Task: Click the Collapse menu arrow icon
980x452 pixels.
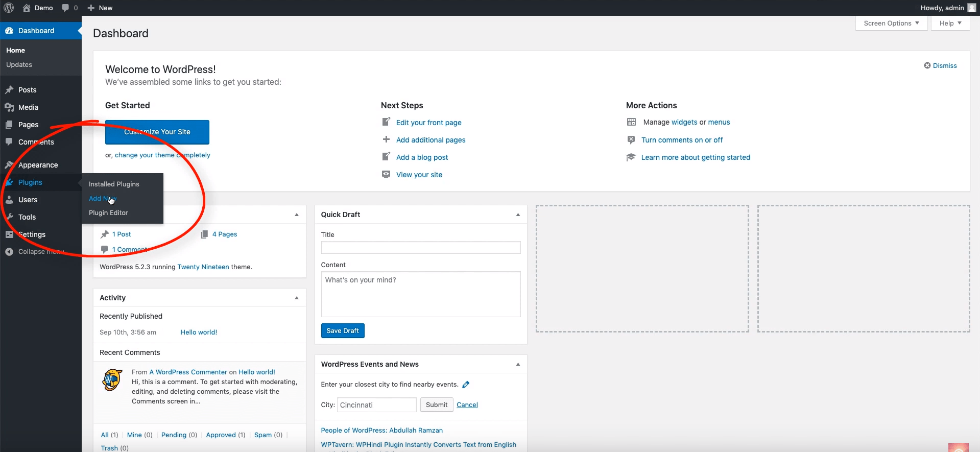Action: (x=9, y=251)
